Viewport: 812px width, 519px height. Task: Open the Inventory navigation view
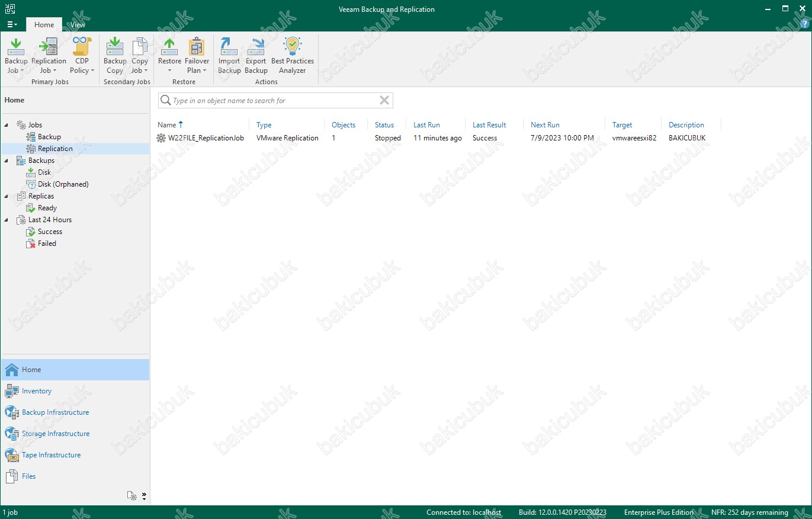coord(75,391)
